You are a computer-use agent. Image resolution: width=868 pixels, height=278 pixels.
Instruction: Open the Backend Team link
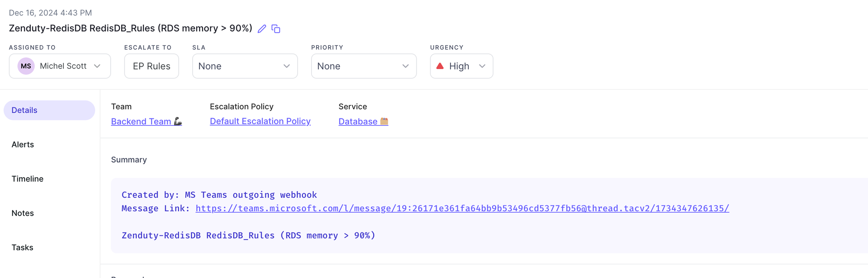point(146,121)
